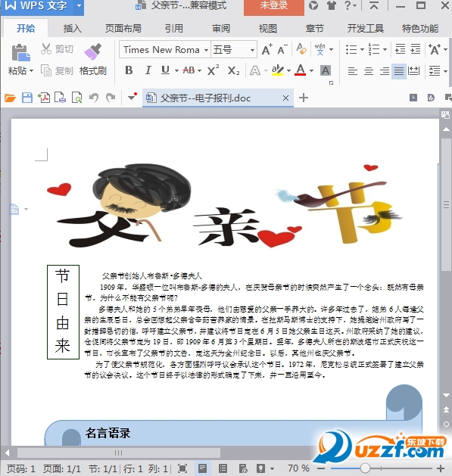Image resolution: width=452 pixels, height=476 pixels.
Task: Open underline style dropdown arrow
Action: pos(176,70)
